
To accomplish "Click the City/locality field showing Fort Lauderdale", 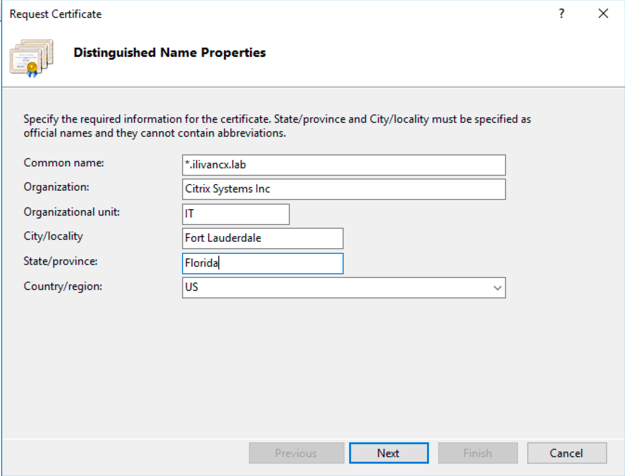I will pos(262,238).
